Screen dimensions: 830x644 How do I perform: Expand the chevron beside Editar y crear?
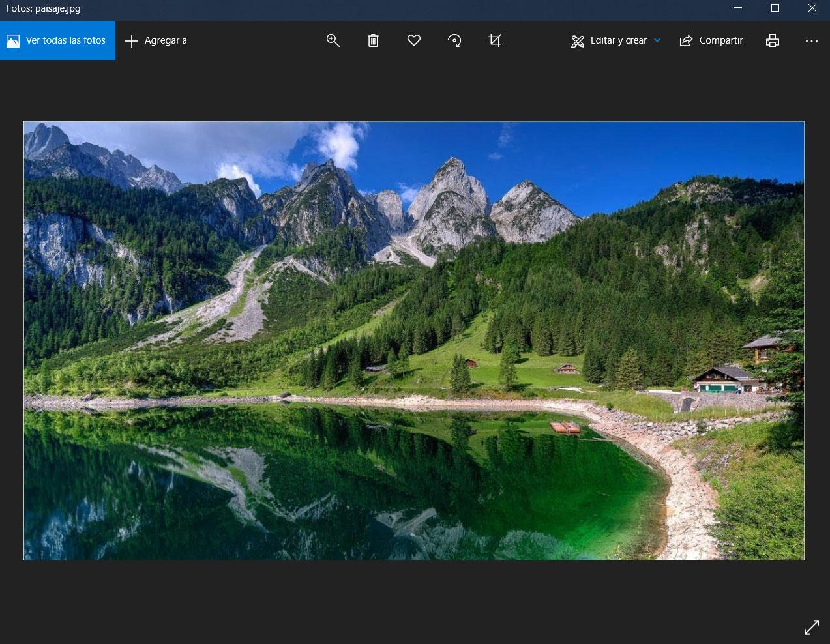point(657,40)
